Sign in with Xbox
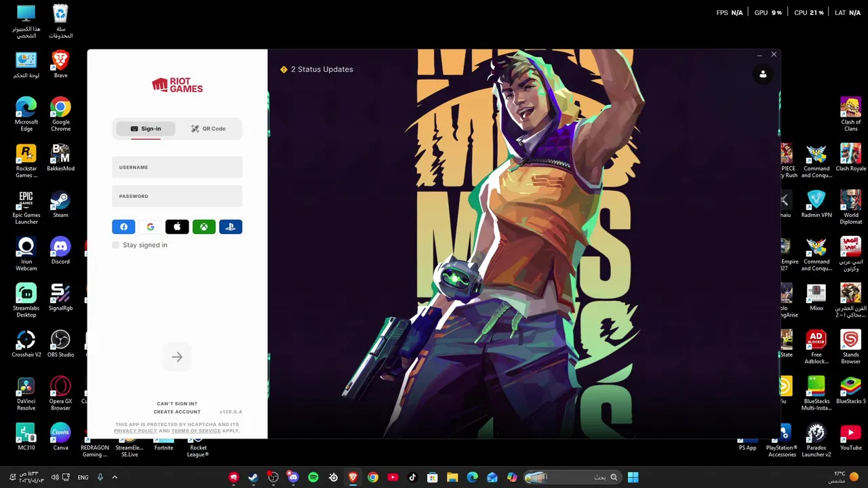The width and height of the screenshot is (868, 488). click(x=203, y=227)
